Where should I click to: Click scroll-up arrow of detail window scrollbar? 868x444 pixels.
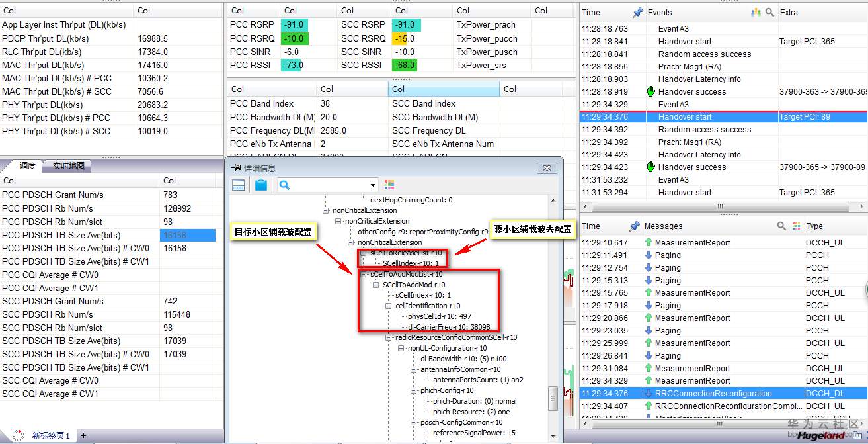tap(553, 200)
